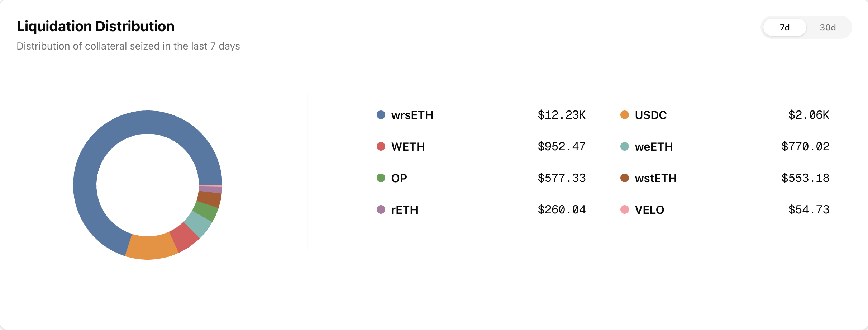The image size is (868, 330).
Task: Click the Liquidation Distribution heading
Action: pyautogui.click(x=95, y=27)
